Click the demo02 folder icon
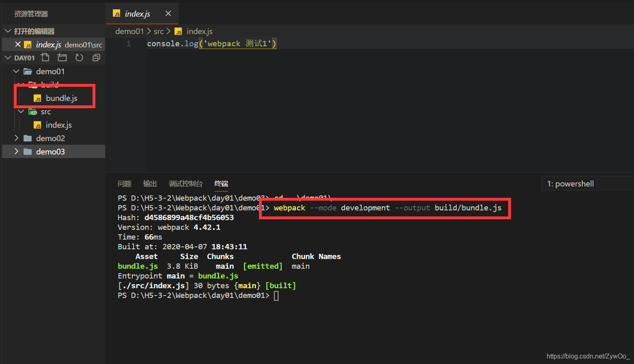Screen dimensions: 634x364 pos(28,138)
